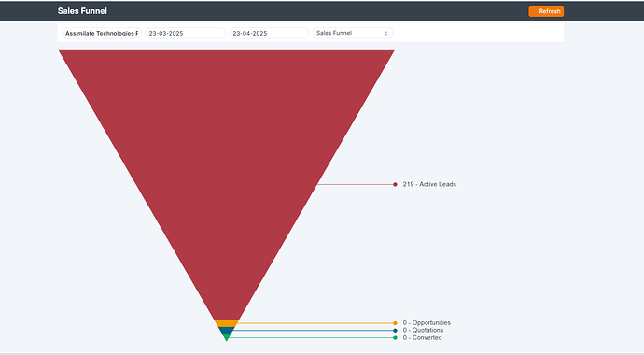Click the blue Quotations legend dot

pos(395,331)
